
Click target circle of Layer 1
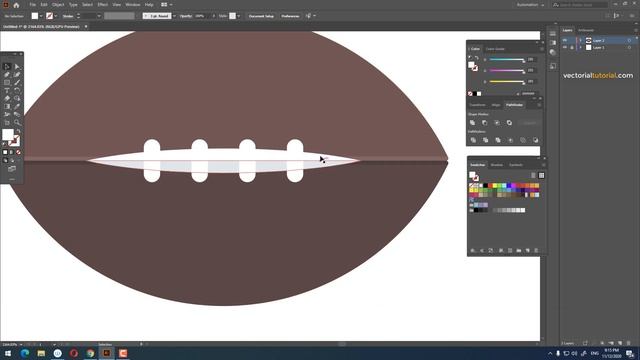pos(629,48)
